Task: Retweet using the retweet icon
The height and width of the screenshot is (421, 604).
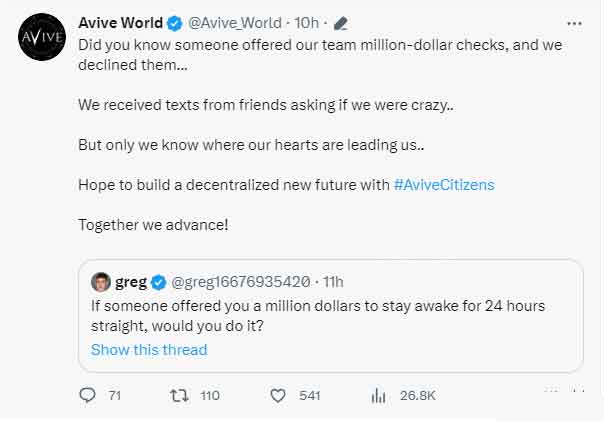Action: pos(180,395)
